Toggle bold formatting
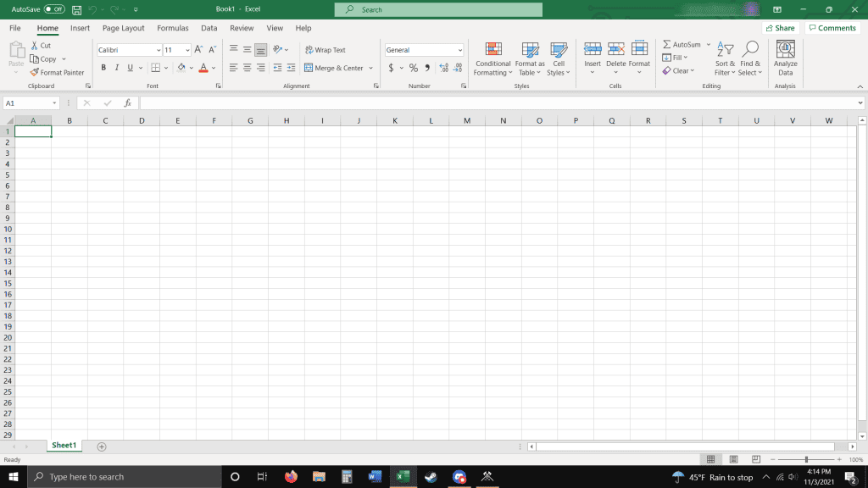Image resolution: width=868 pixels, height=488 pixels. 104,67
